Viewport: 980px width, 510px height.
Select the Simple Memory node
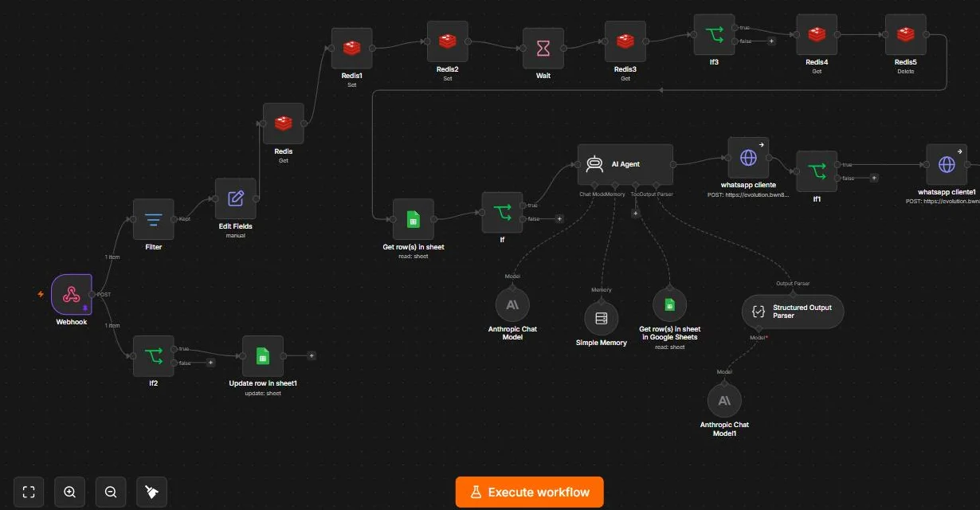tap(602, 318)
